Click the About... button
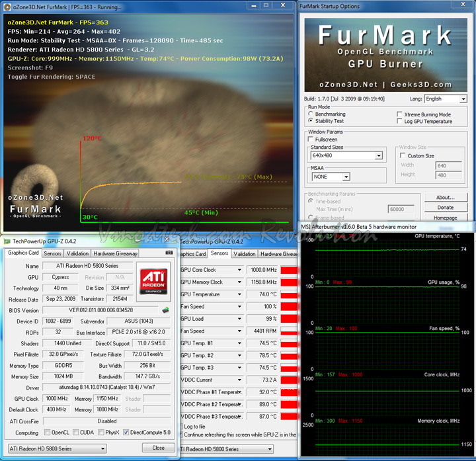Image resolution: width=476 pixels, height=461 pixels. pos(446,197)
